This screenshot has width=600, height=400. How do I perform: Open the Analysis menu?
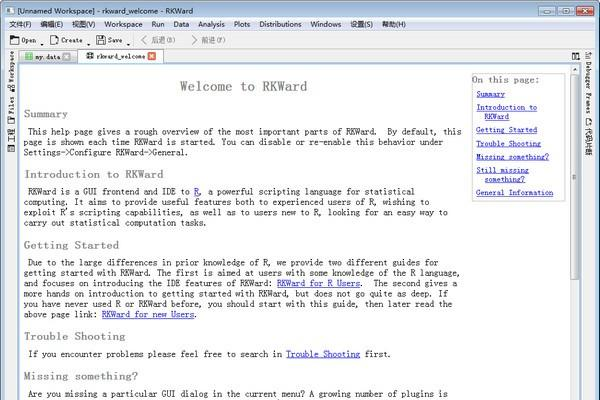[211, 24]
